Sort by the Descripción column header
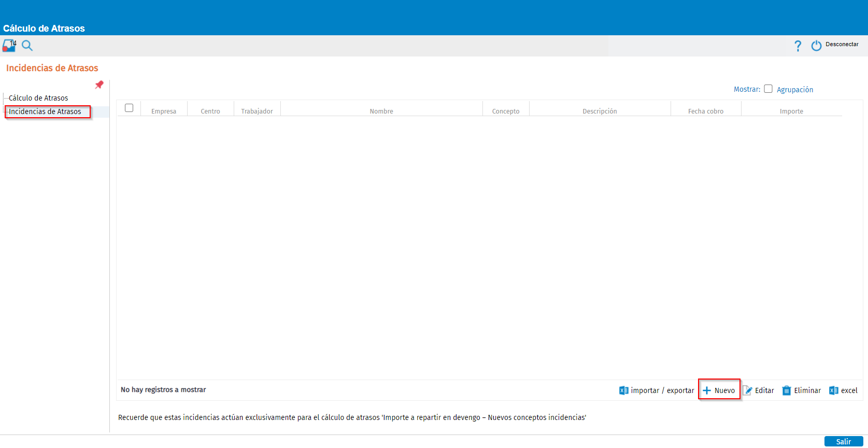The width and height of the screenshot is (868, 448). 600,111
